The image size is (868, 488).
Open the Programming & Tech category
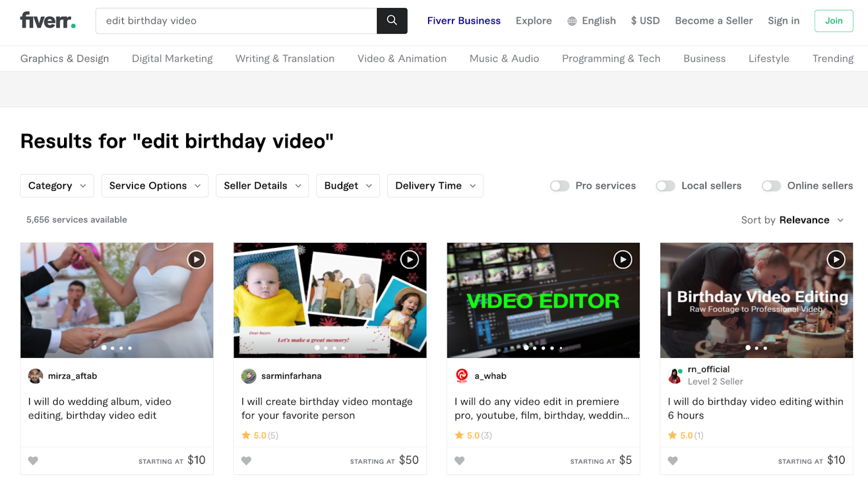click(x=611, y=59)
